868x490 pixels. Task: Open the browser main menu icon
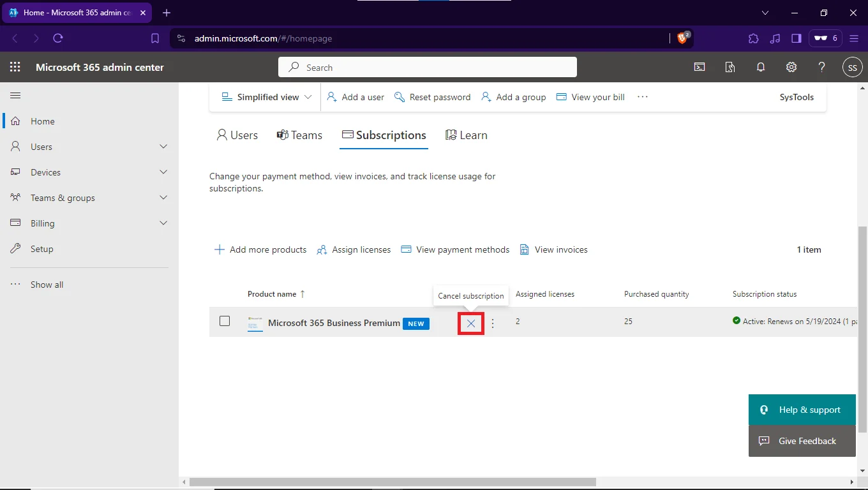click(854, 38)
